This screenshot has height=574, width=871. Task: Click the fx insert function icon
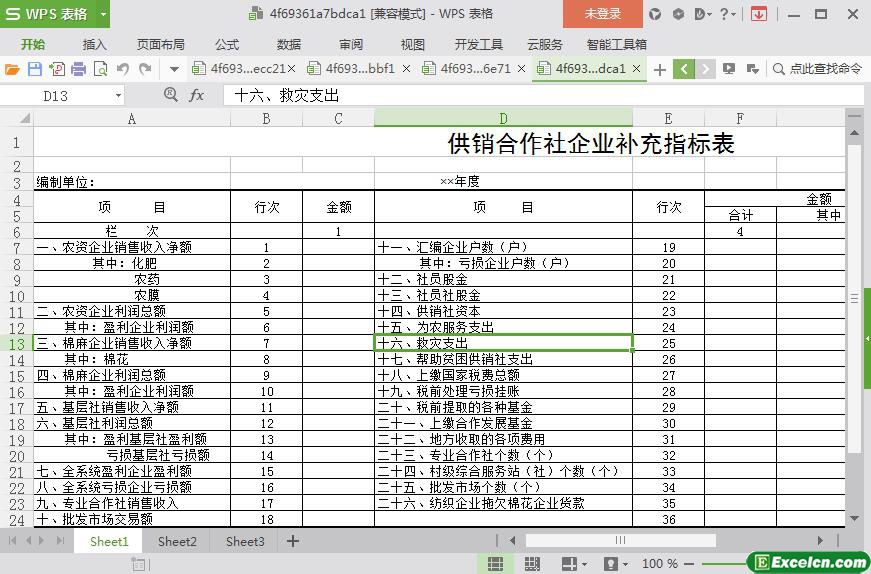[x=196, y=96]
